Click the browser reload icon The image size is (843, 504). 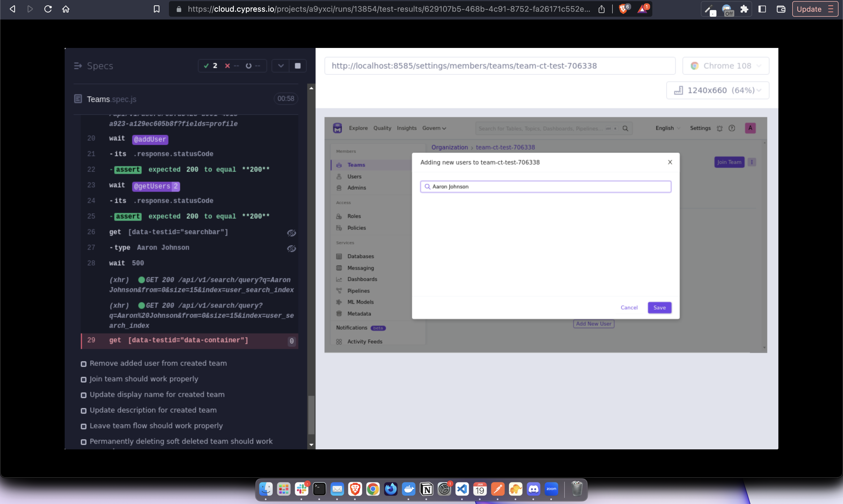click(x=48, y=9)
